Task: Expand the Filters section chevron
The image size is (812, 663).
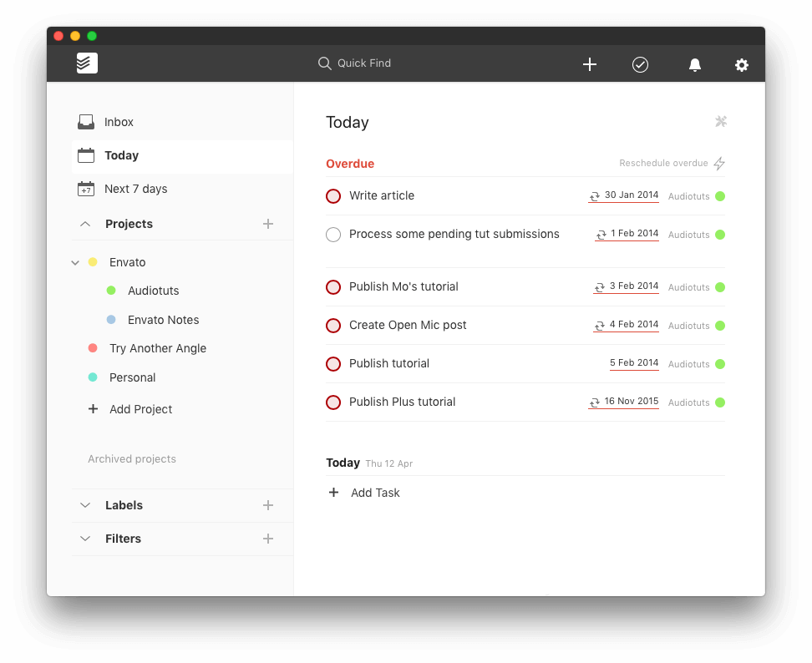Action: point(85,539)
